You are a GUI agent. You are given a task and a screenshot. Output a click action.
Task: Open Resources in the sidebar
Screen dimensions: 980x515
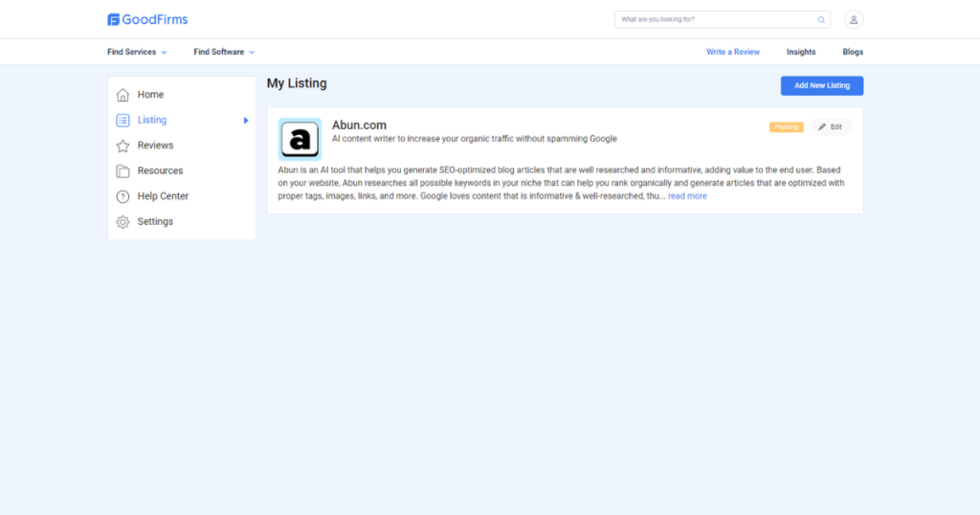[160, 170]
